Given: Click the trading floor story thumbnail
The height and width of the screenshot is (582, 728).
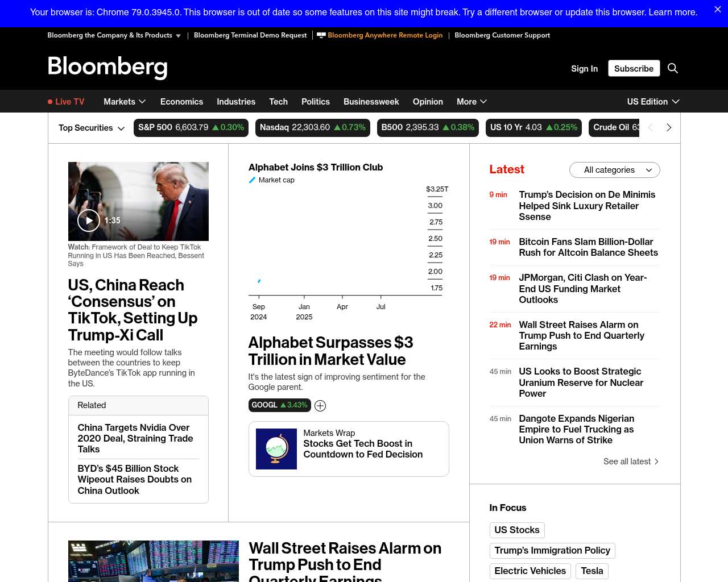Looking at the screenshot, I should coord(154,561).
